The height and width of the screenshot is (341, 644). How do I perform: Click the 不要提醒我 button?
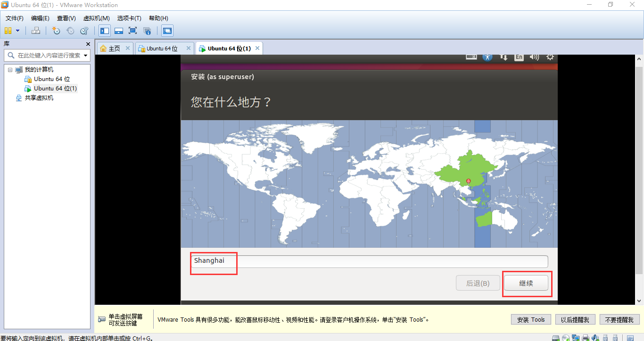point(619,319)
